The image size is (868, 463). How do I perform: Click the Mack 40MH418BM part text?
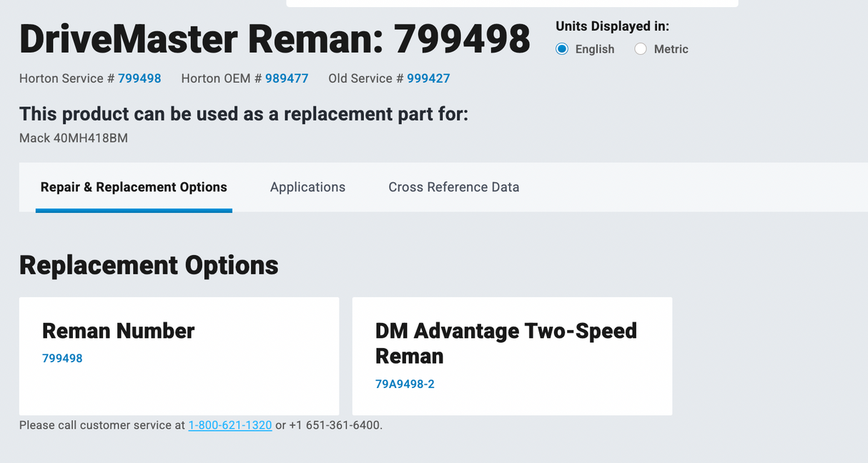point(74,138)
